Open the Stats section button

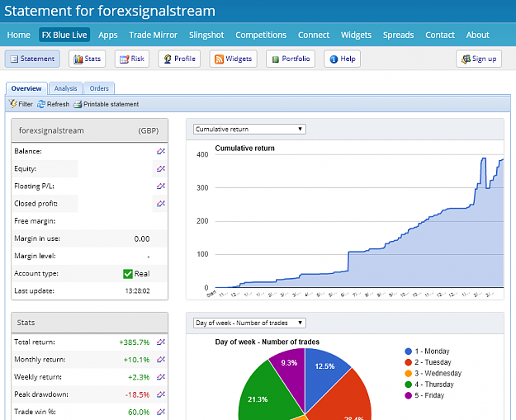pyautogui.click(x=88, y=59)
